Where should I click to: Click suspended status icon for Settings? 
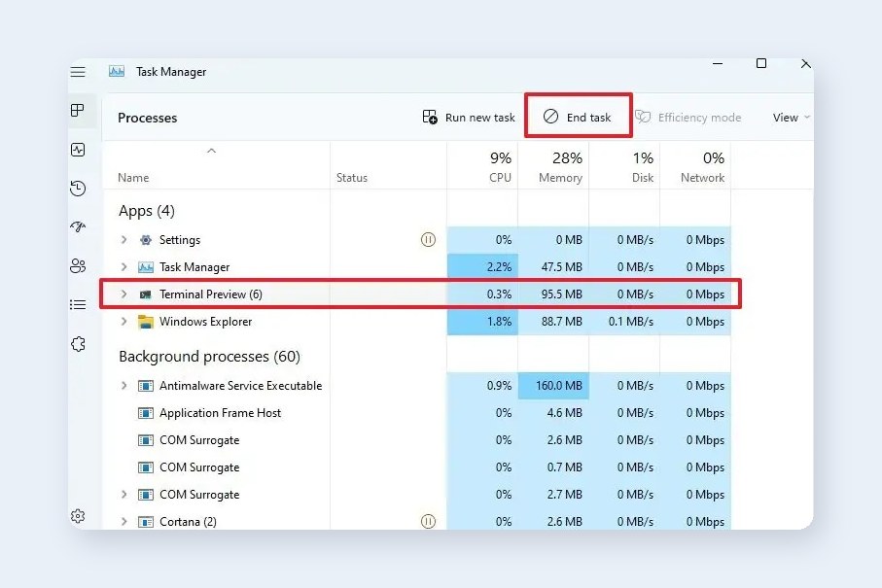[x=428, y=240]
